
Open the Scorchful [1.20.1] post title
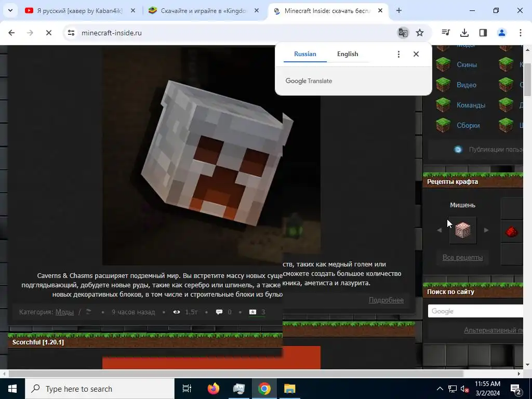pyautogui.click(x=38, y=342)
